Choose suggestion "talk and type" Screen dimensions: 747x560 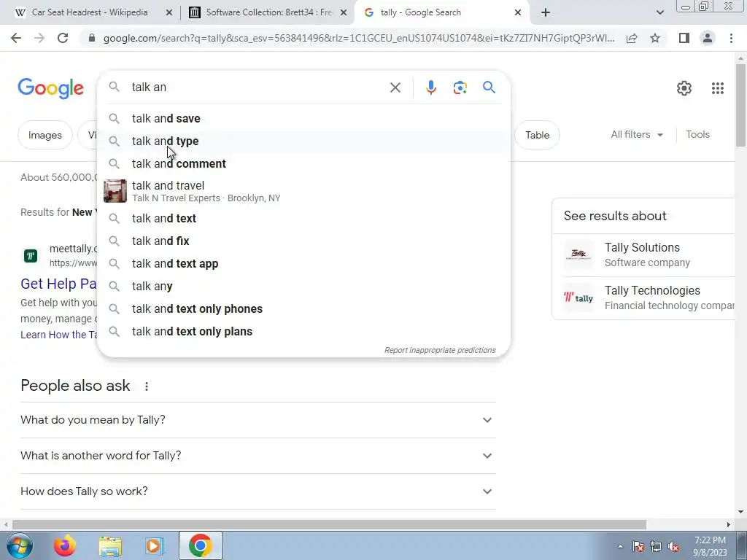tap(303, 141)
